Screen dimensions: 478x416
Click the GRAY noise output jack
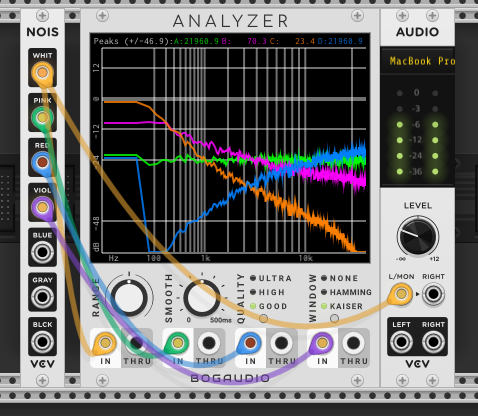point(42,297)
